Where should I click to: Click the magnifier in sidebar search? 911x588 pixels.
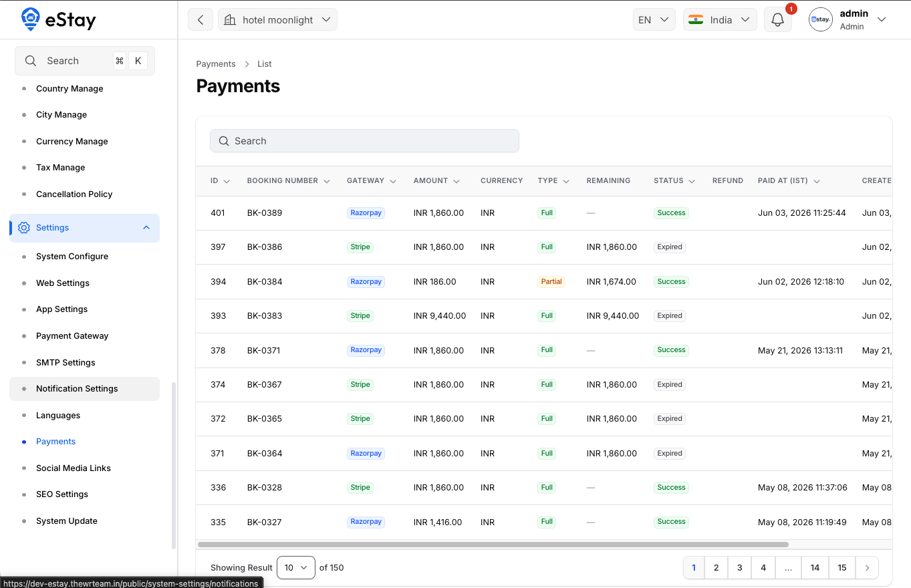[x=31, y=61]
